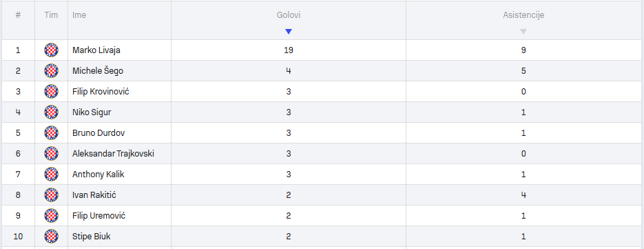Viewport: 644px width, 249px height.
Task: Open the club badge next to Filip Krovinović
Action: (x=52, y=91)
